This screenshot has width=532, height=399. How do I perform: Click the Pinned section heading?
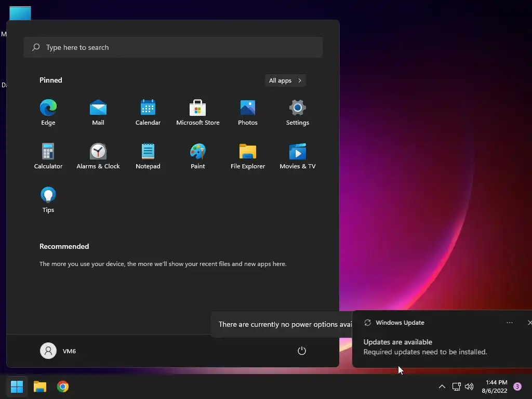[51, 80]
